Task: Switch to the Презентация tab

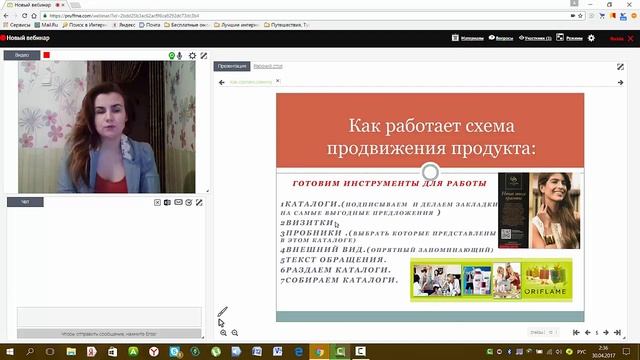Action: point(232,66)
